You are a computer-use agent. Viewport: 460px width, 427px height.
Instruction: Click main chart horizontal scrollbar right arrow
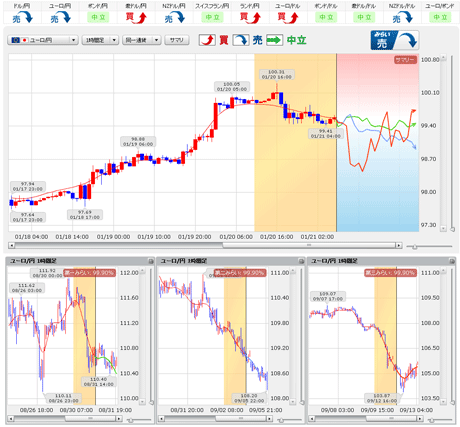coord(399,246)
